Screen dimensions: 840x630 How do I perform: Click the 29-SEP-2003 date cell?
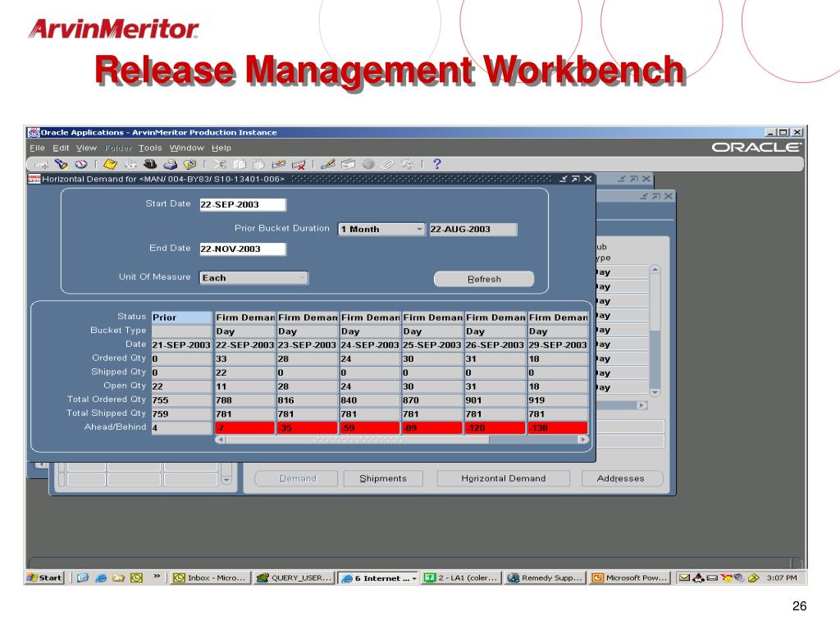point(558,345)
